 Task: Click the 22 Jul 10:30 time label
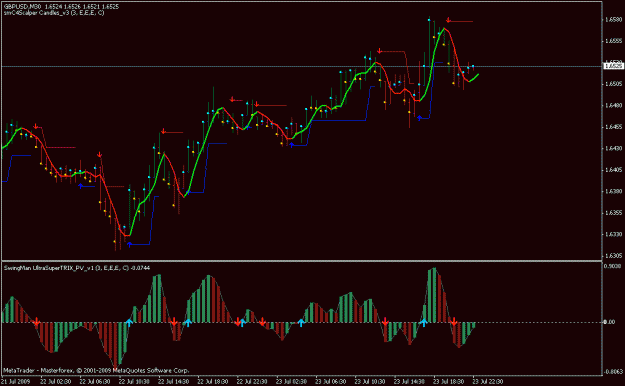[134, 382]
